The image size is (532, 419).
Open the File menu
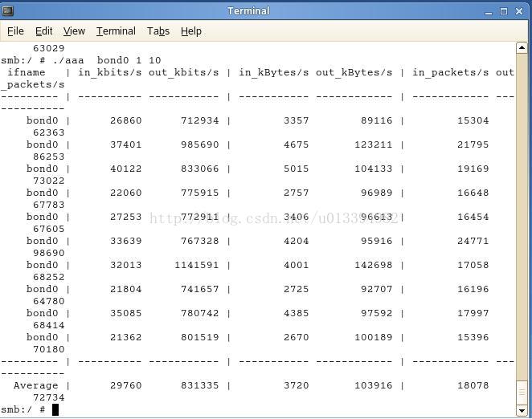[x=15, y=31]
